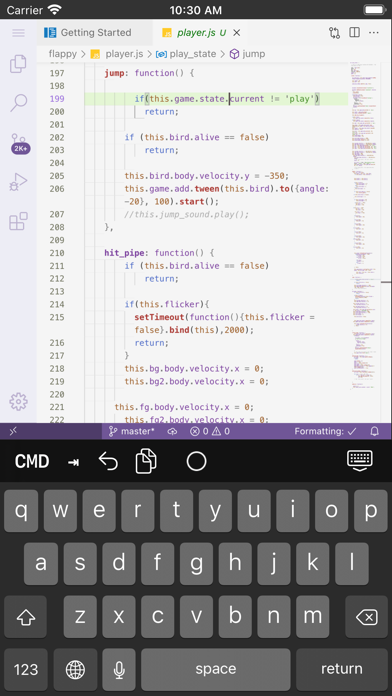Screen dimensions: 392x696
Task: Tap the undo arrow on accessory bar
Action: click(108, 461)
